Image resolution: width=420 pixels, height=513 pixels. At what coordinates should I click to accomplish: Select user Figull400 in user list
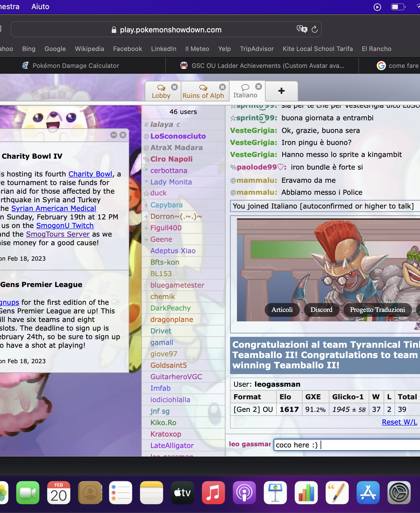(183, 228)
